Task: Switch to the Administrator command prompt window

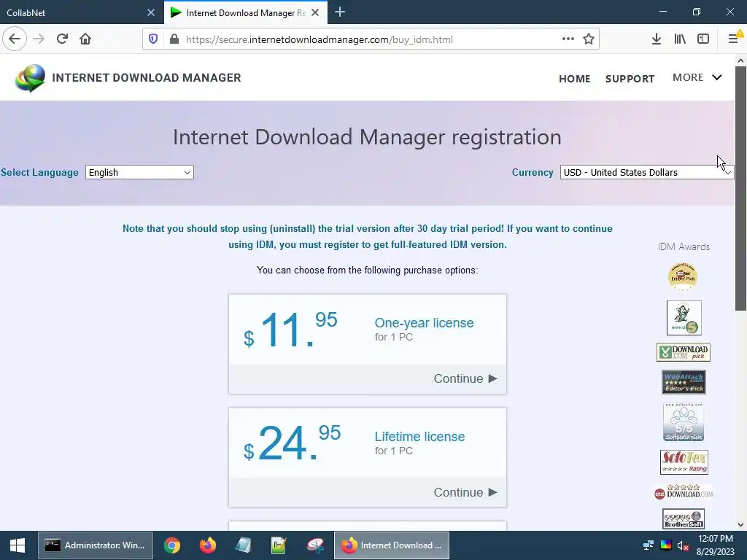Action: (x=96, y=545)
